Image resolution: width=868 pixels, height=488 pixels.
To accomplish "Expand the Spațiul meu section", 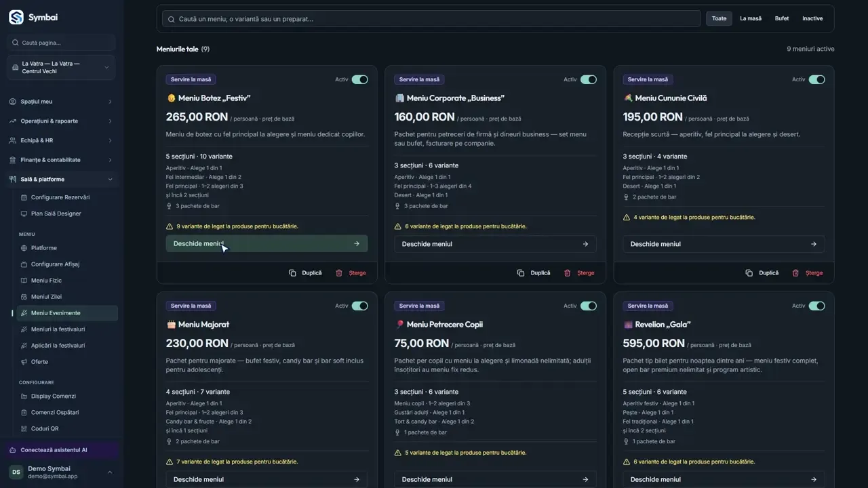I will 61,102.
